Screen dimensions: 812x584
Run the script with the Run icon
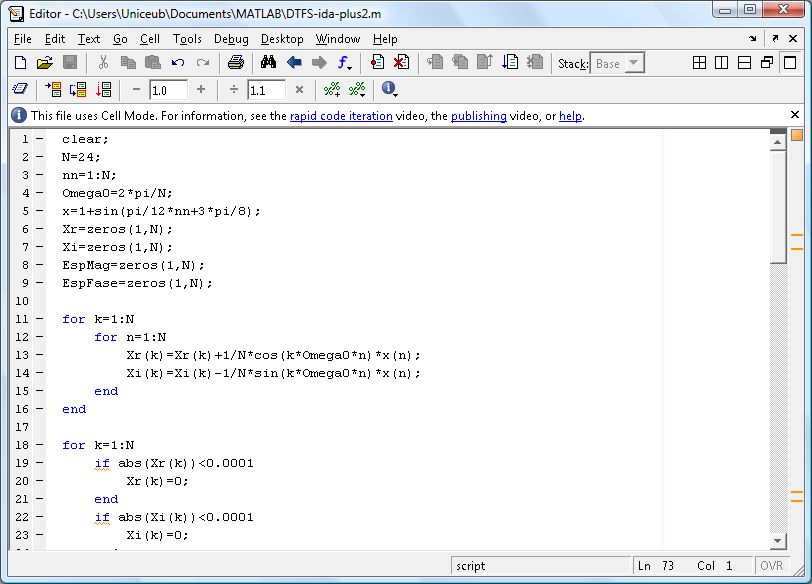pyautogui.click(x=510, y=63)
